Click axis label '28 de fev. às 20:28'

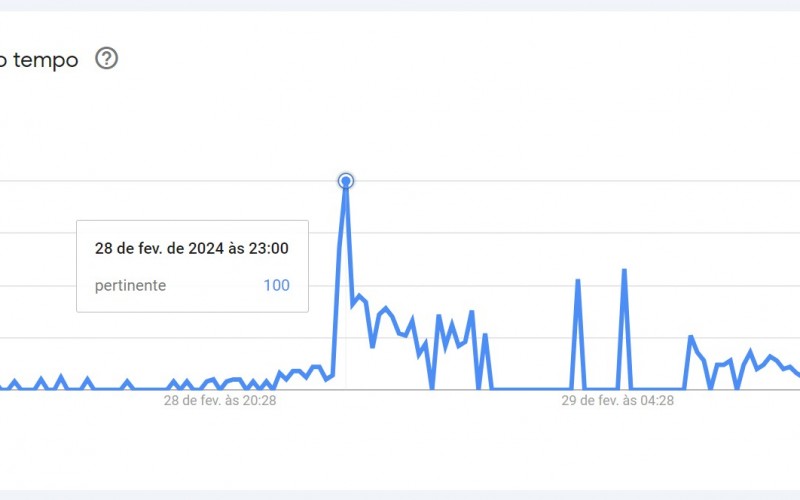pyautogui.click(x=220, y=401)
